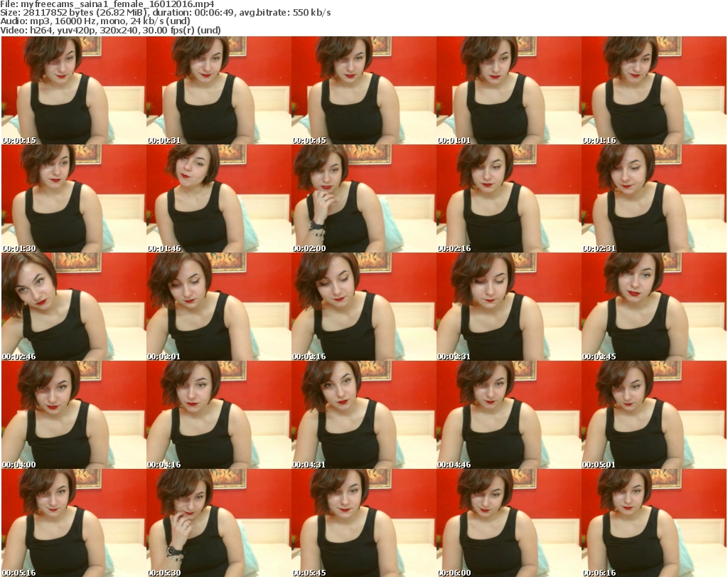728x577 pixels.
Task: Pick the frame stamped 00:05:01
Action: pyautogui.click(x=653, y=415)
